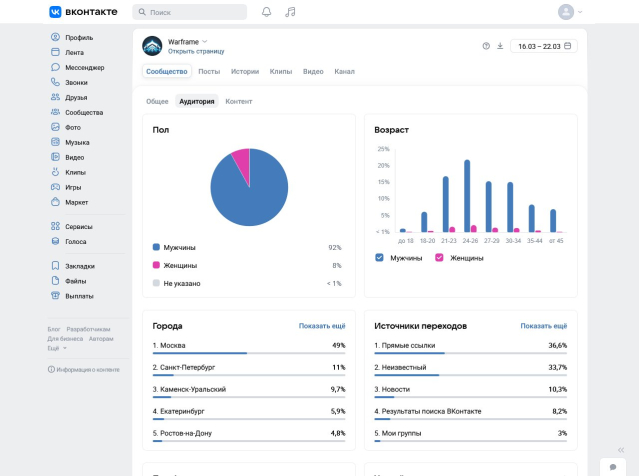Click the music note icon in header
The width and height of the screenshot is (639, 476).
[290, 12]
